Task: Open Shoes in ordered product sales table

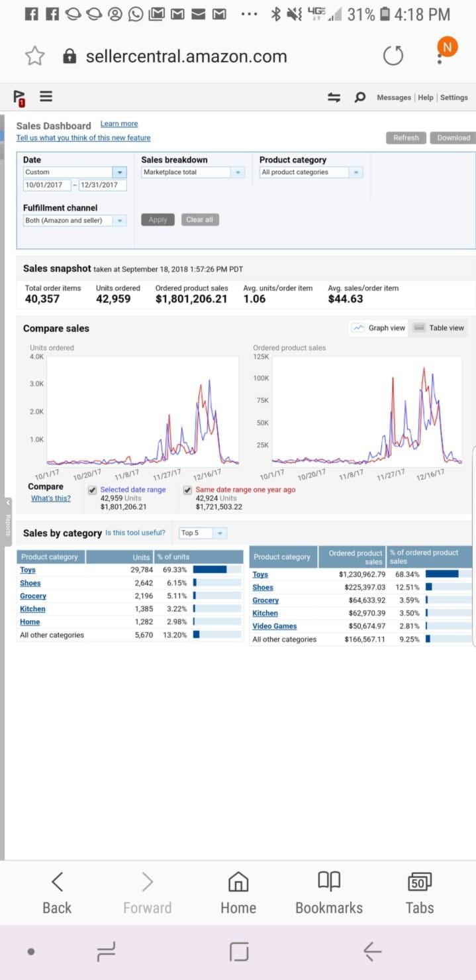Action: [x=263, y=588]
